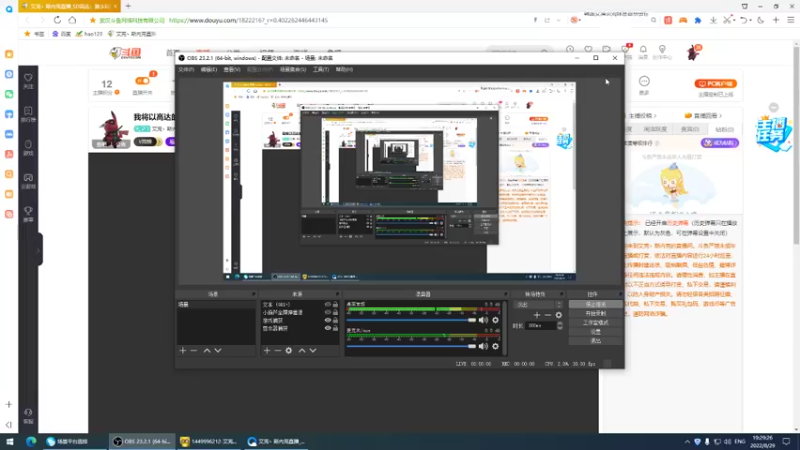The width and height of the screenshot is (800, 450).
Task: Open Douyu 排行榜 sidebar icon
Action: (28, 114)
